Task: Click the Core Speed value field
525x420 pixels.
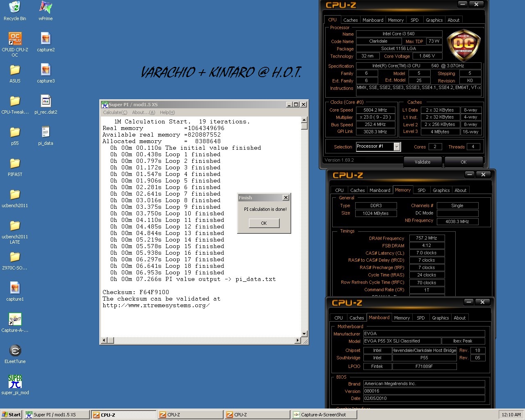Action: (x=375, y=110)
